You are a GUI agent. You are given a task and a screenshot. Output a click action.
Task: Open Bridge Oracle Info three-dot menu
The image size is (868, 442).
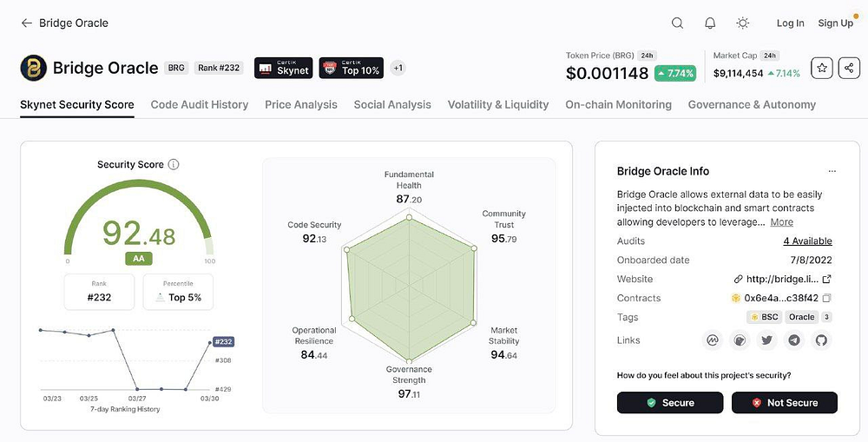click(x=832, y=172)
